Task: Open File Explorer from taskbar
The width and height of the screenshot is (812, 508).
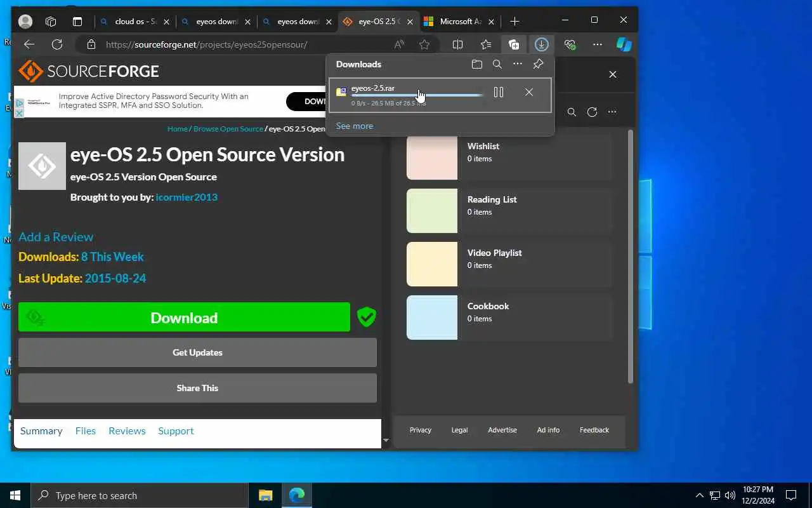Action: 265,495
